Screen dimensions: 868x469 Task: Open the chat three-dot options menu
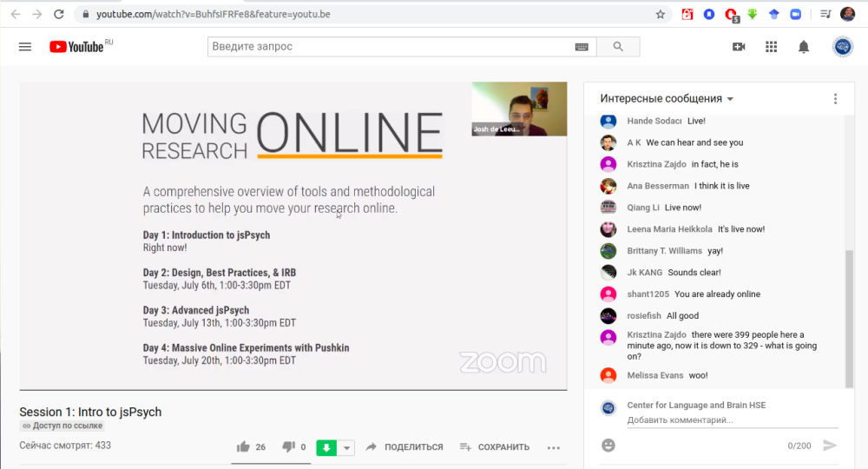point(835,99)
